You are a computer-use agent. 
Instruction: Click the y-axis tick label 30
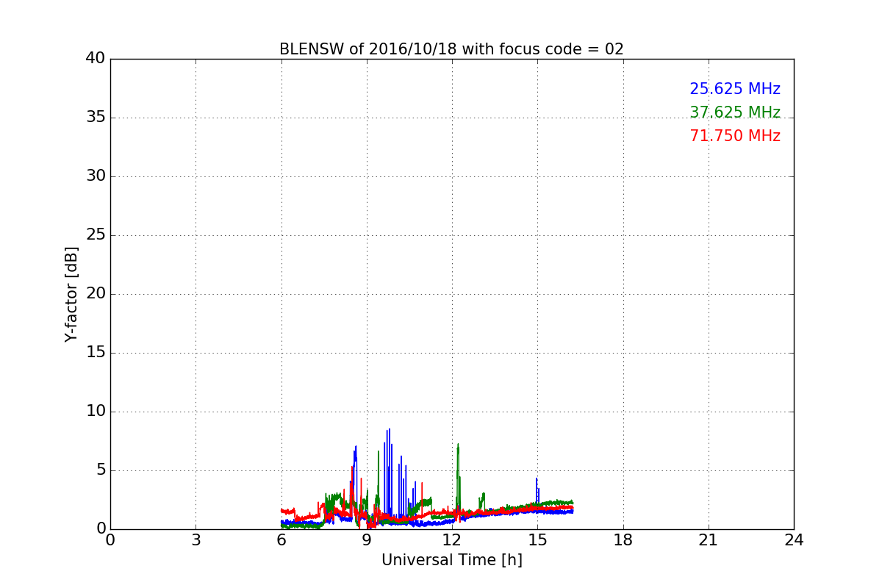(x=96, y=176)
